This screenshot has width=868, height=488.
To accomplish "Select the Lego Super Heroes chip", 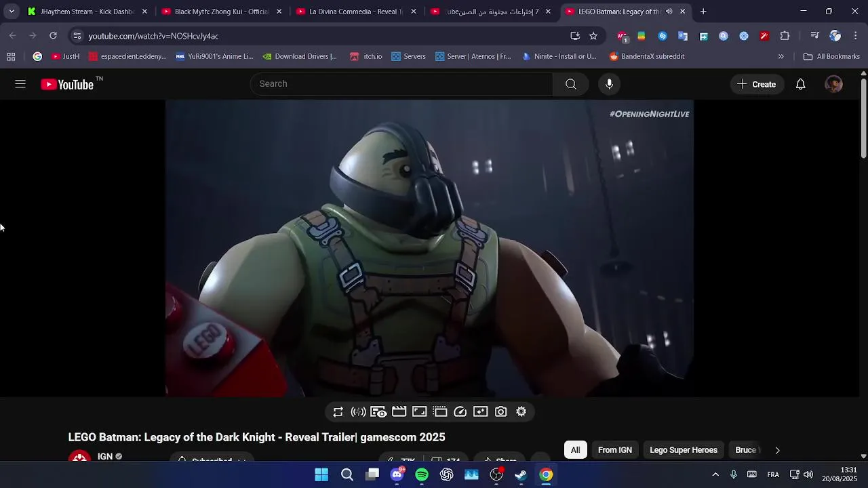I will click(684, 450).
